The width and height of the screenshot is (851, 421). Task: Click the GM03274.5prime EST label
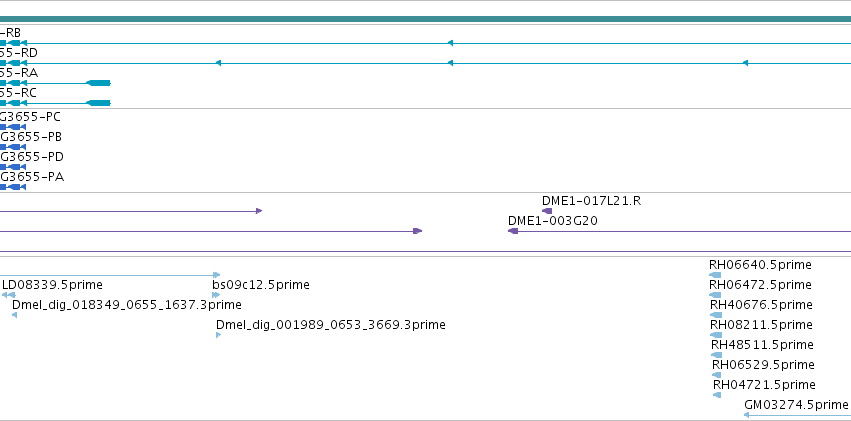(796, 405)
